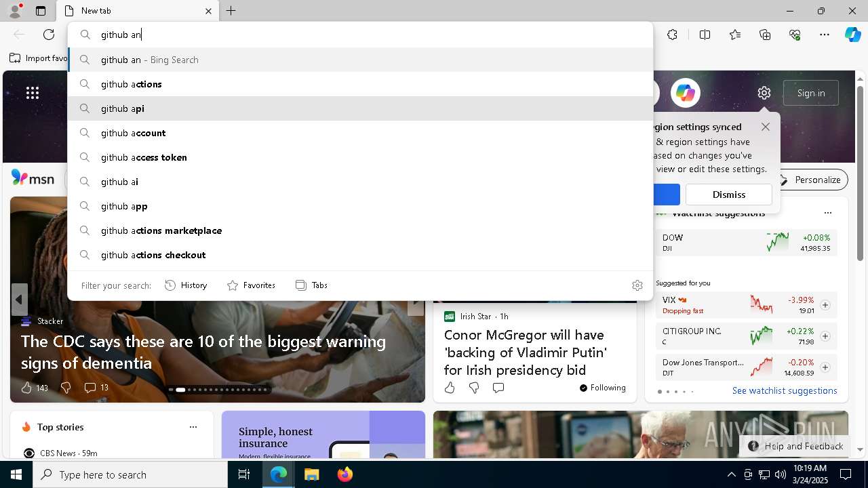Comment on the Conor McGregor article
Screen dimensions: 868x488
point(498,388)
